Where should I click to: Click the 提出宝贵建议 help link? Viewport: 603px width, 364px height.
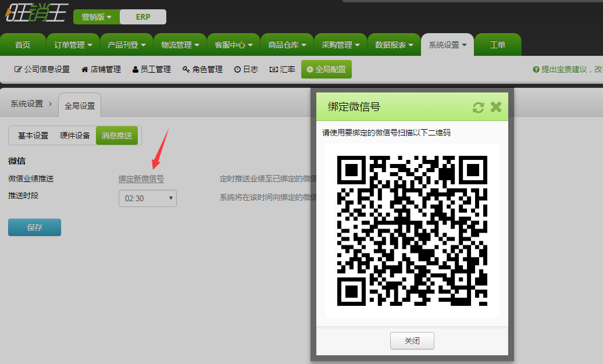(568, 69)
